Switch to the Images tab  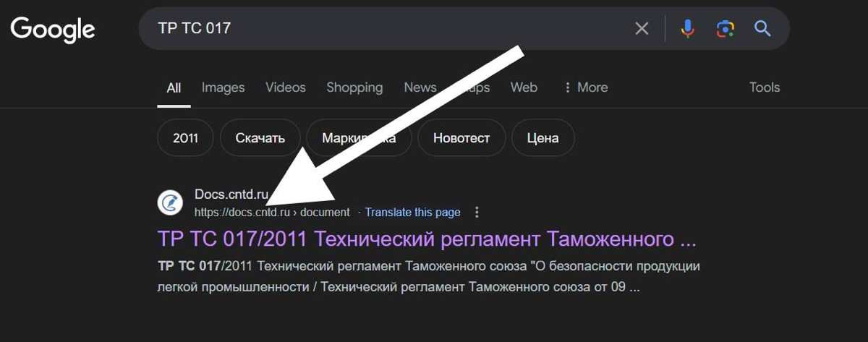pyautogui.click(x=223, y=87)
